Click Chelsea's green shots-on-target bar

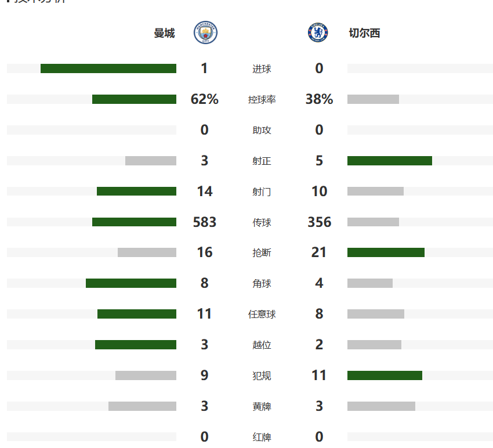pos(390,161)
